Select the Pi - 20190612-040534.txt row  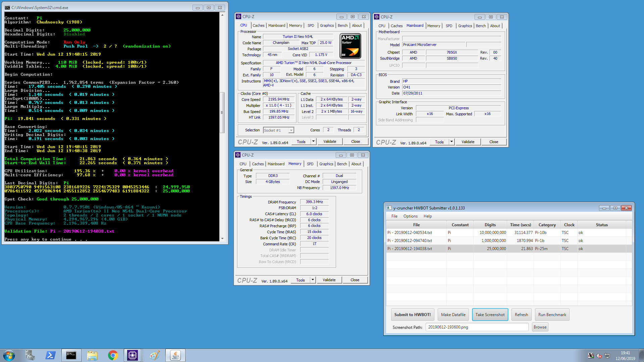point(509,233)
